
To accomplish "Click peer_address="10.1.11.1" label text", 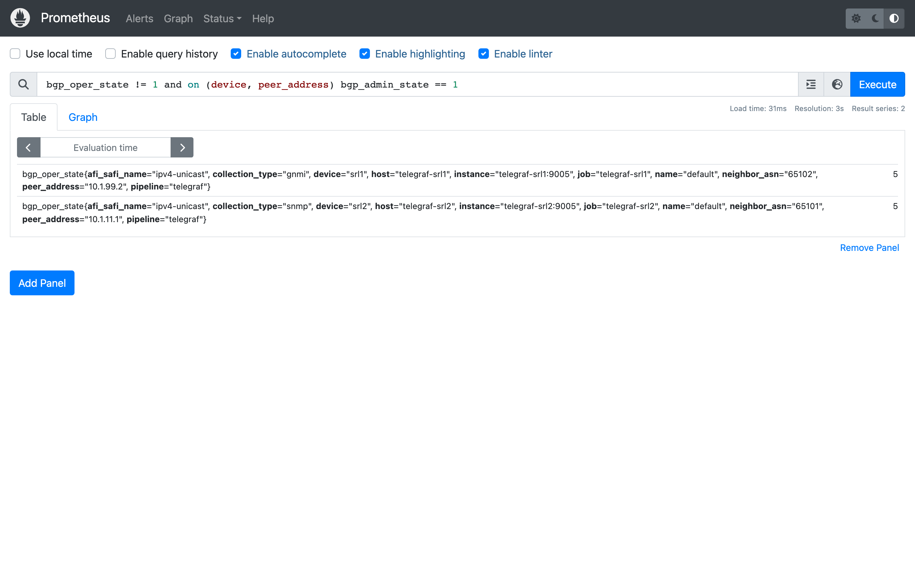I will tap(73, 219).
